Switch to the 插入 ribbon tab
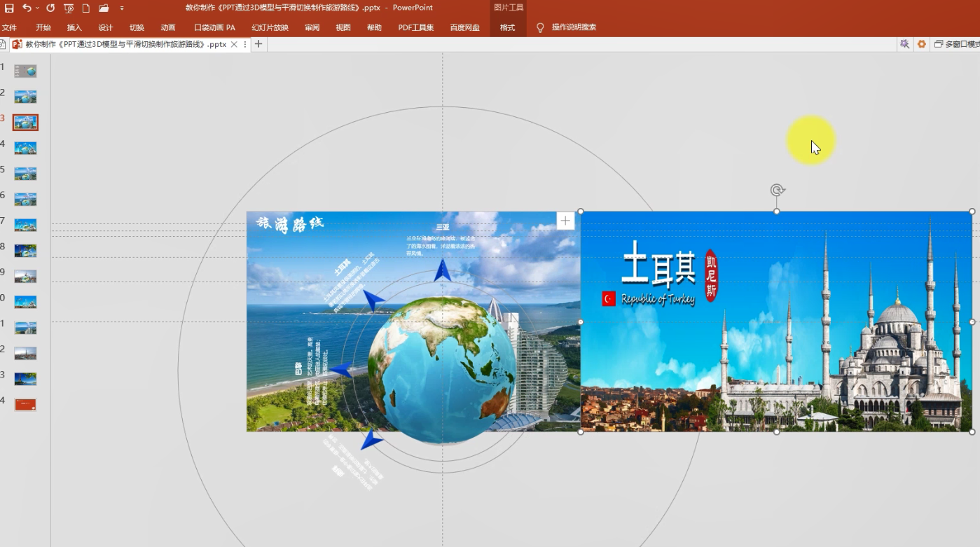This screenshot has height=547, width=980. coord(74,27)
